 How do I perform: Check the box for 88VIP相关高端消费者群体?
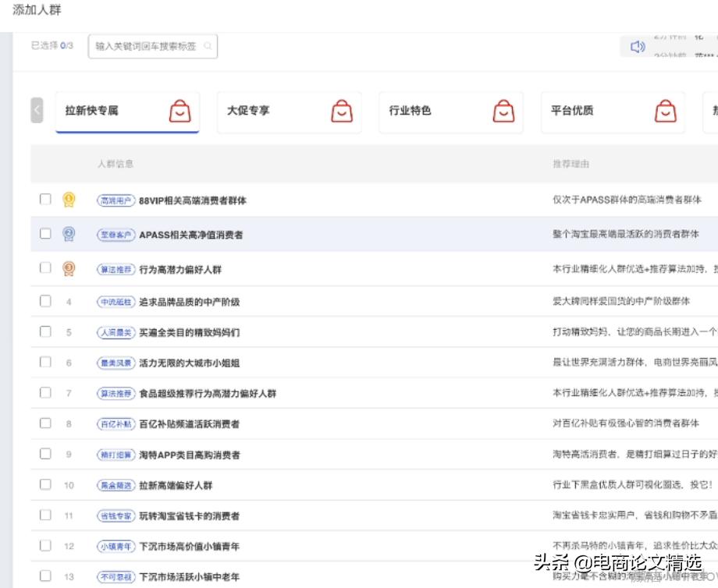(45, 200)
